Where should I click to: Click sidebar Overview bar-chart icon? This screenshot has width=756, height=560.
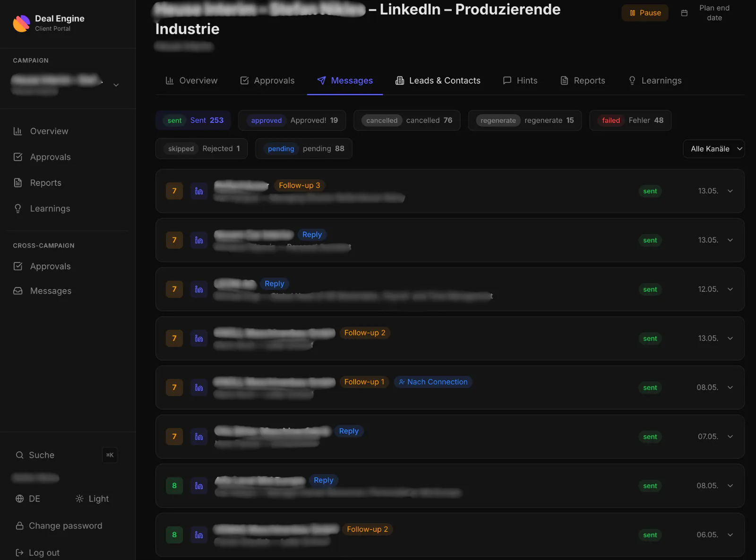[17, 131]
